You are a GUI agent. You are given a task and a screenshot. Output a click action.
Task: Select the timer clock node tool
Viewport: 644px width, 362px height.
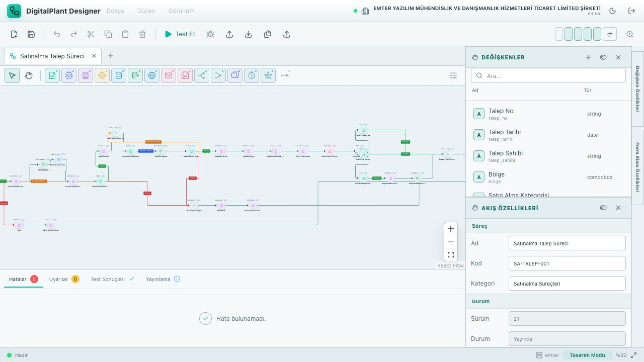[x=252, y=75]
